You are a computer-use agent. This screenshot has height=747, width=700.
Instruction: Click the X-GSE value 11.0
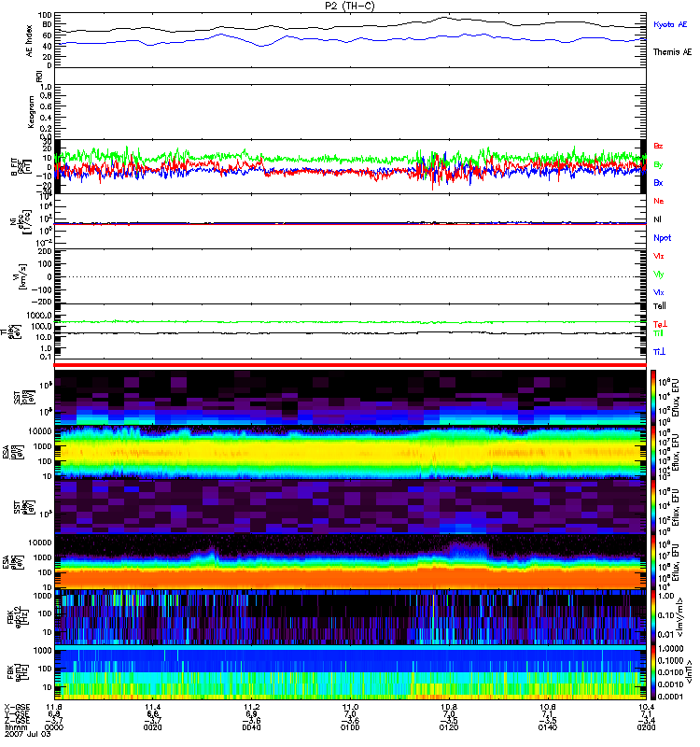350,707
